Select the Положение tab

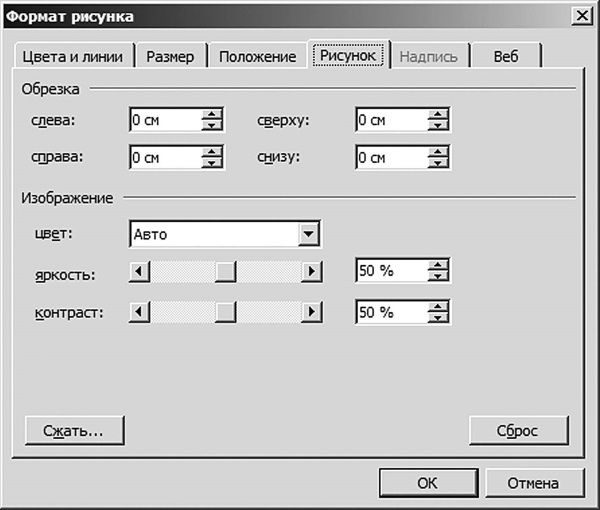(x=257, y=56)
